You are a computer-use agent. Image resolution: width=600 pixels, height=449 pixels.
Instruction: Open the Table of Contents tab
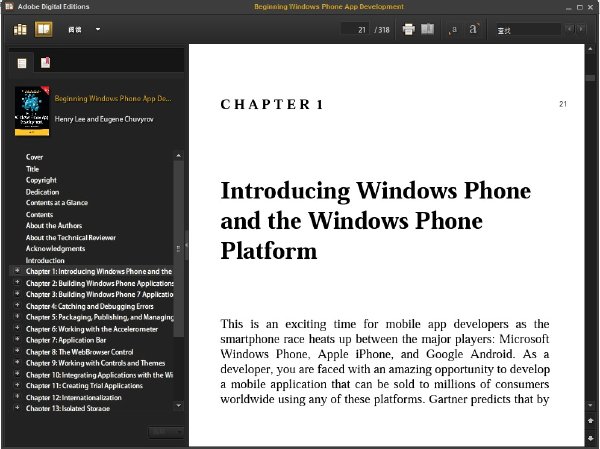(22, 63)
